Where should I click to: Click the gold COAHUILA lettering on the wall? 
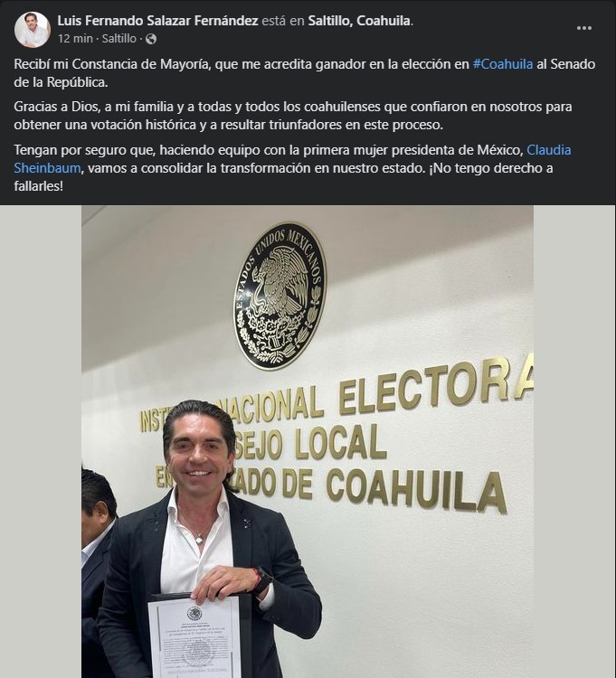[416, 491]
